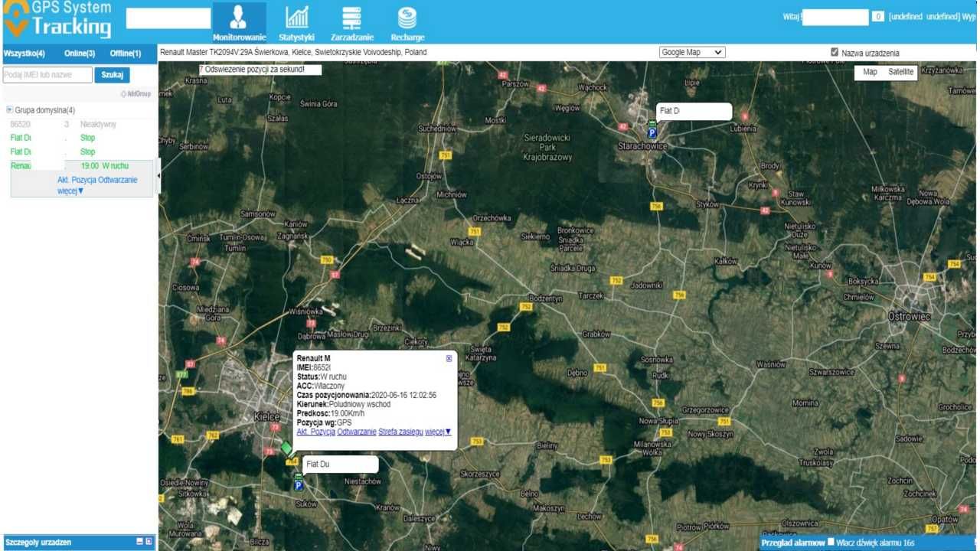Click the AddGroup link
The width and height of the screenshot is (980, 551).
tap(136, 94)
